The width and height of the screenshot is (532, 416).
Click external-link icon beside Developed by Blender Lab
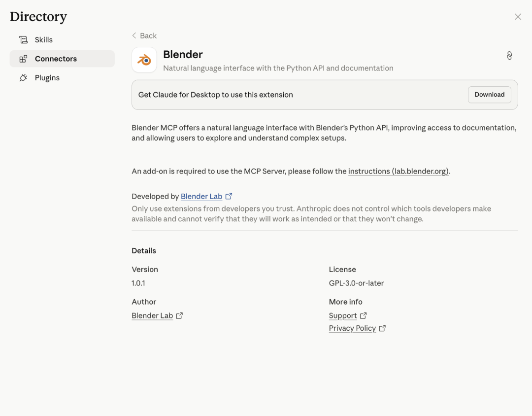(x=229, y=196)
